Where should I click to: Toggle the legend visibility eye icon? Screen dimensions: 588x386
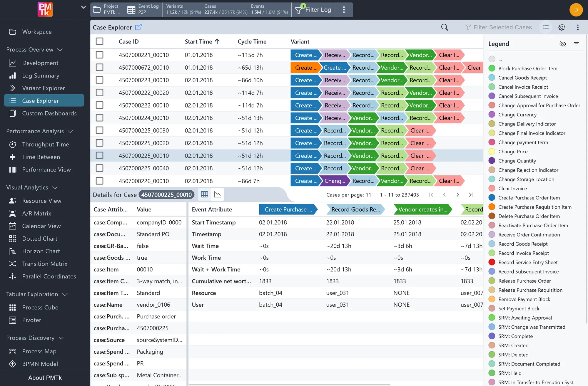563,44
